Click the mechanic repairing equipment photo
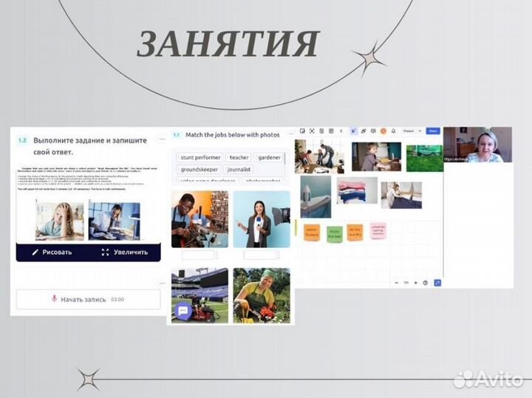This screenshot has width=532, height=398. pos(199,219)
